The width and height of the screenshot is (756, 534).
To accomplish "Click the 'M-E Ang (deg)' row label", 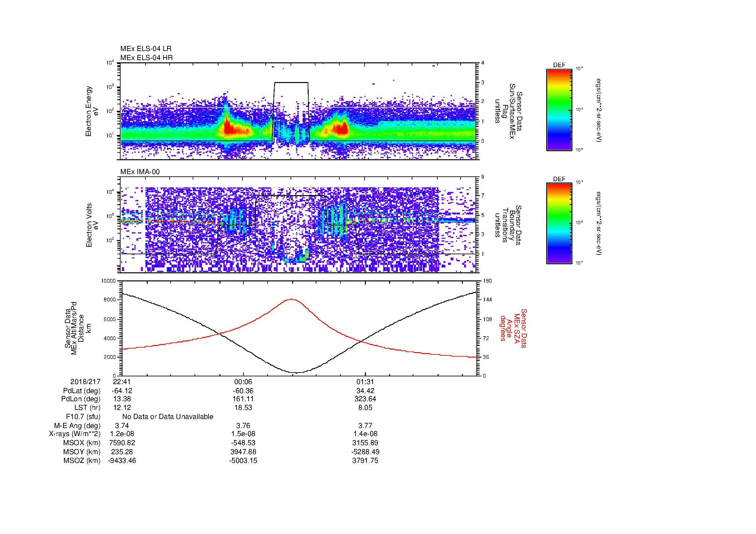I will (x=77, y=425).
